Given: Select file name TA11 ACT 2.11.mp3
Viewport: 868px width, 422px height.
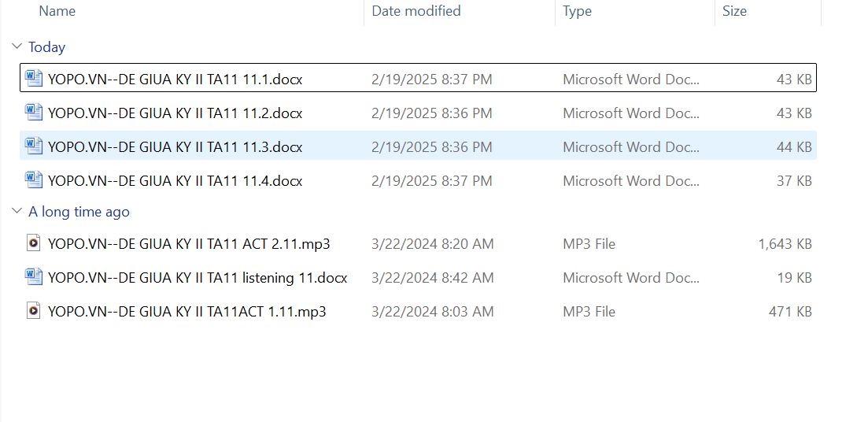Looking at the screenshot, I should [189, 244].
